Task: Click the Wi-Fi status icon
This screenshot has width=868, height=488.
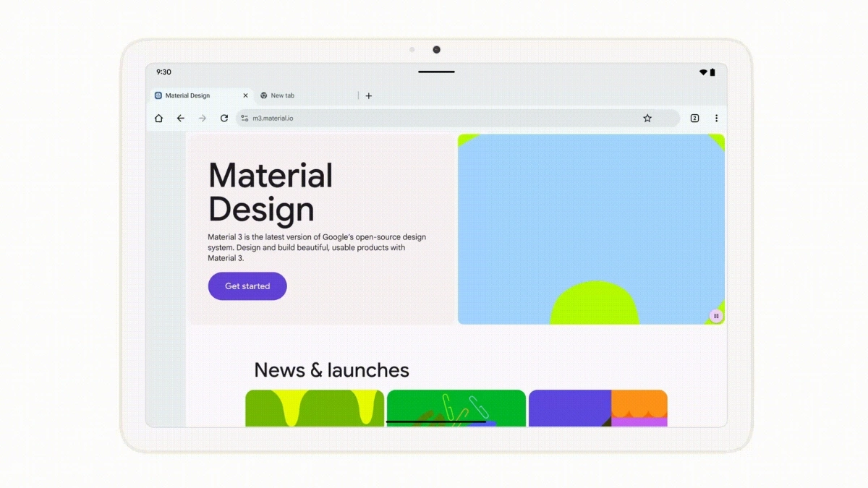Action: coord(702,72)
